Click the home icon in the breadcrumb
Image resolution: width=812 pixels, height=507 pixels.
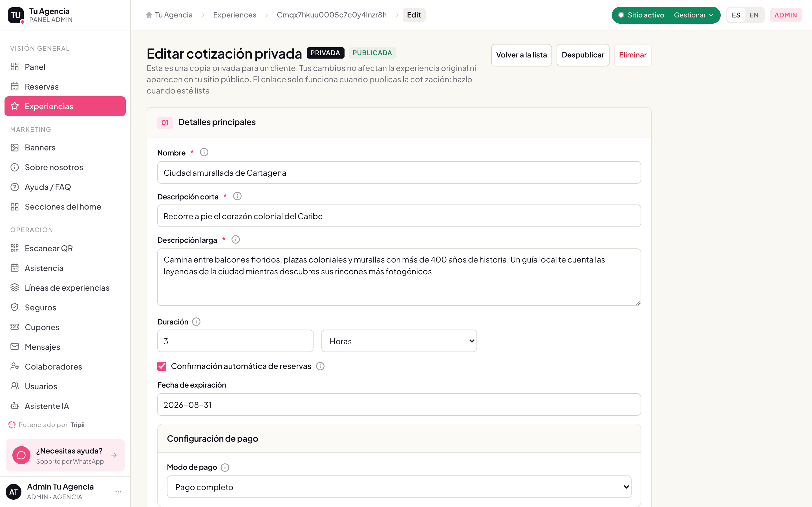click(x=149, y=15)
